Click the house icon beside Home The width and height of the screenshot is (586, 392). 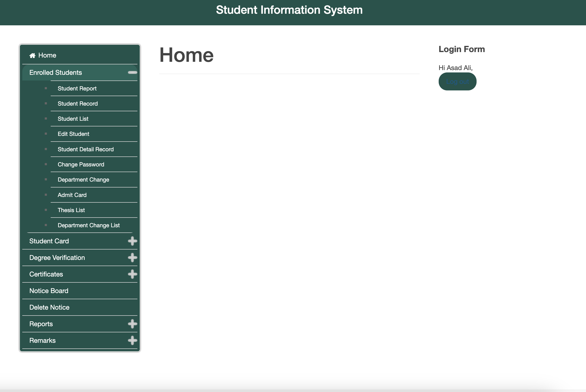[32, 55]
